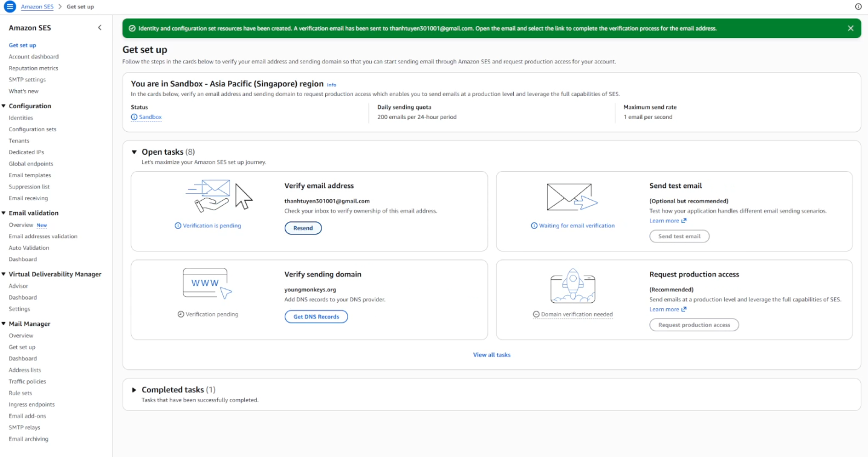The image size is (868, 457).
Task: Open Suppression list in the sidebar
Action: tap(29, 187)
